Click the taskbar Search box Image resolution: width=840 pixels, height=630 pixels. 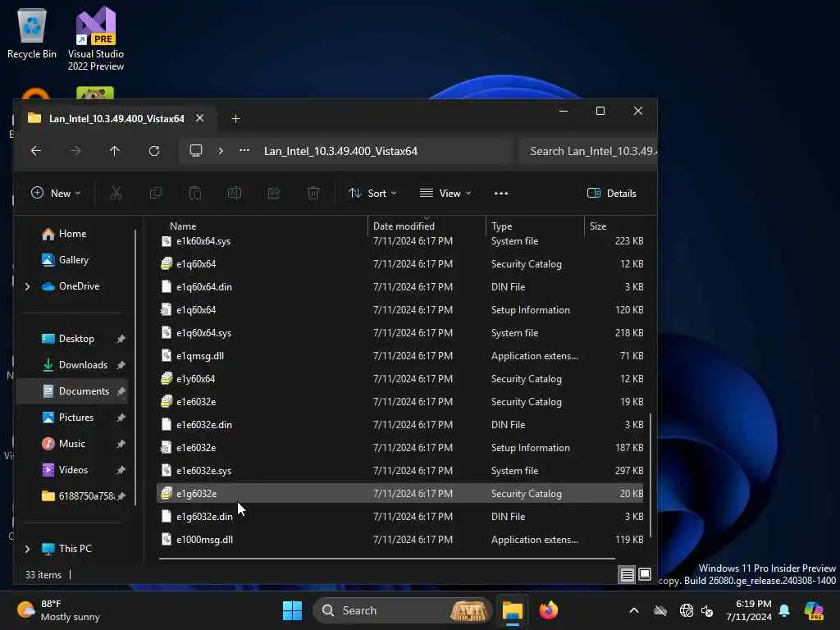pos(402,610)
